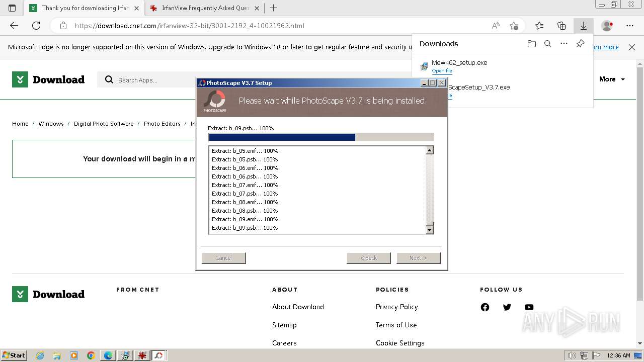
Task: Open the tab actions menu icon
Action: tap(12, 8)
